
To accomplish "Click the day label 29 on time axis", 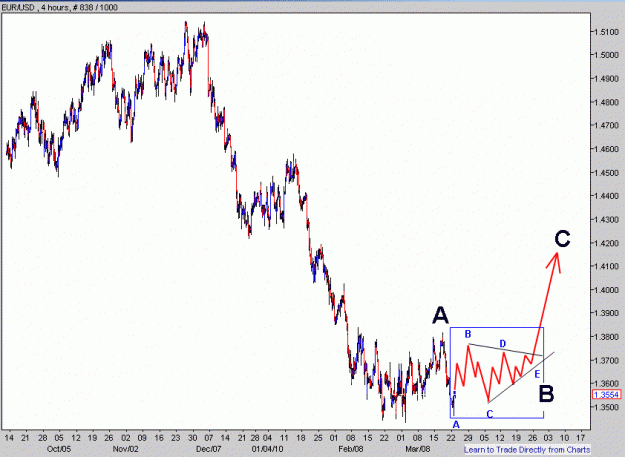I will (468, 437).
